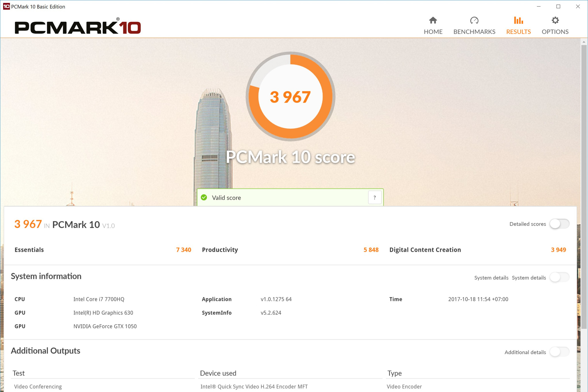Screen dimensions: 588x392
Task: Turn on the System details toggle
Action: click(x=559, y=277)
